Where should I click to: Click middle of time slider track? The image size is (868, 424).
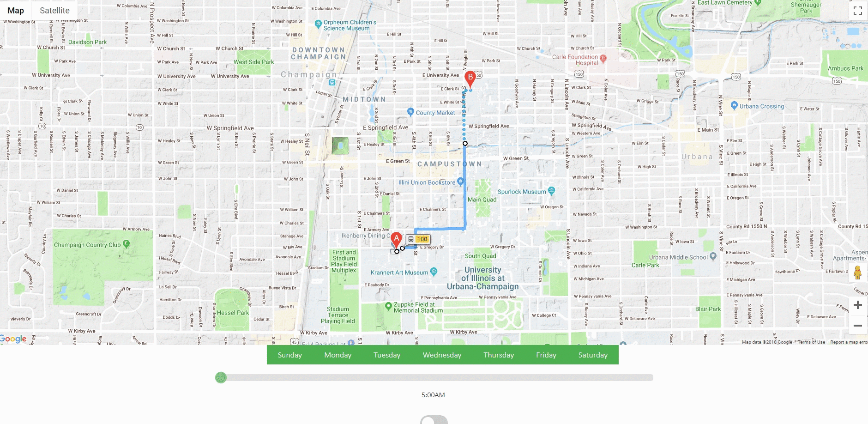tap(434, 377)
